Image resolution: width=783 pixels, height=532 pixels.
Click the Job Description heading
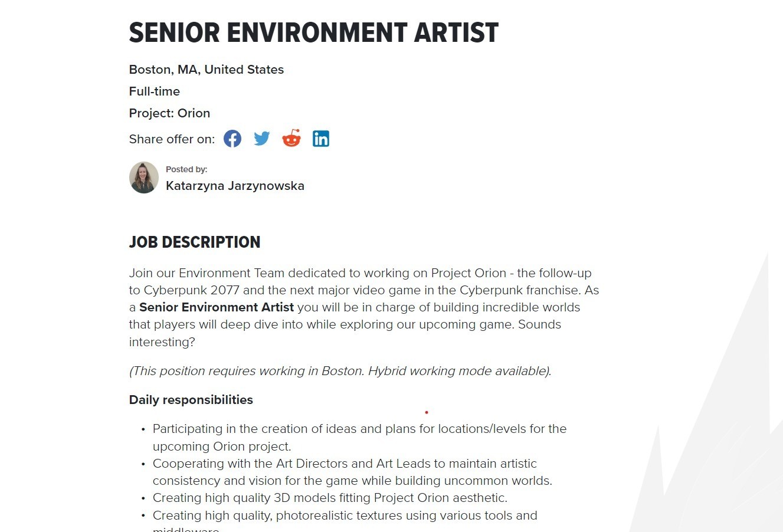pos(195,242)
